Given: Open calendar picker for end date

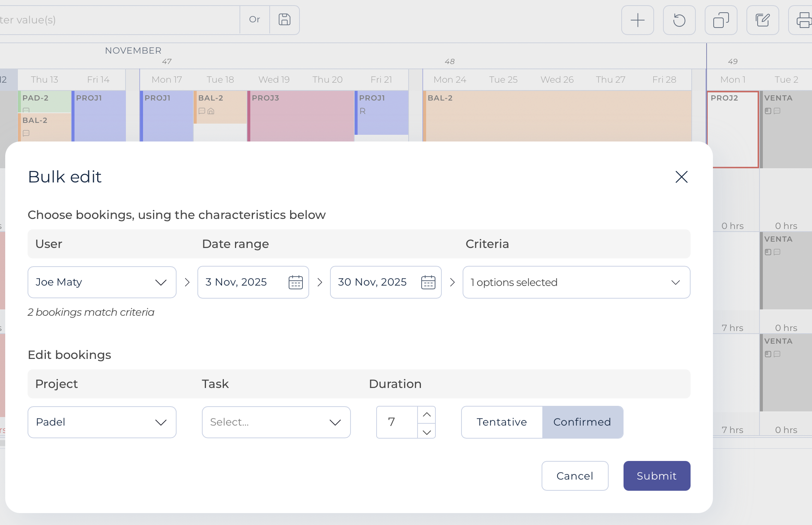Looking at the screenshot, I should 428,282.
